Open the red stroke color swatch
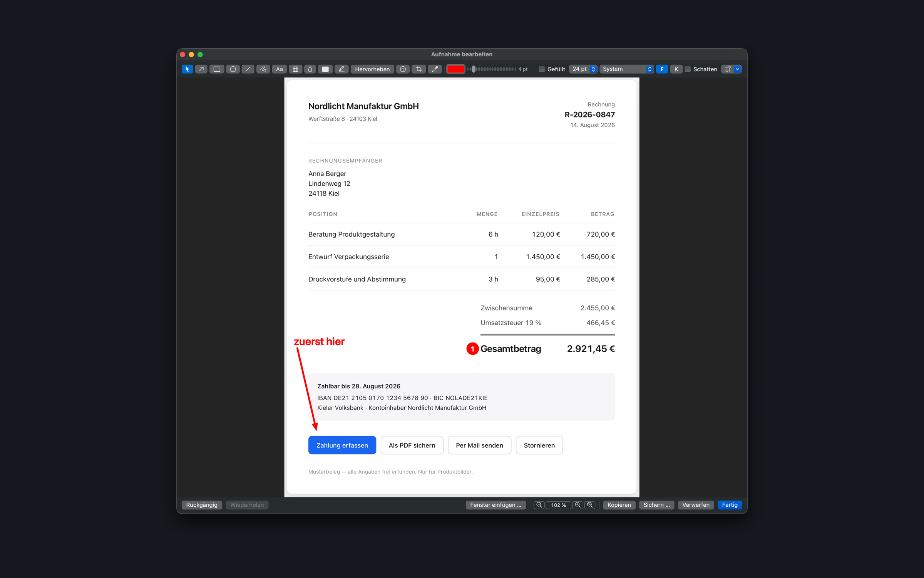 [x=455, y=69]
